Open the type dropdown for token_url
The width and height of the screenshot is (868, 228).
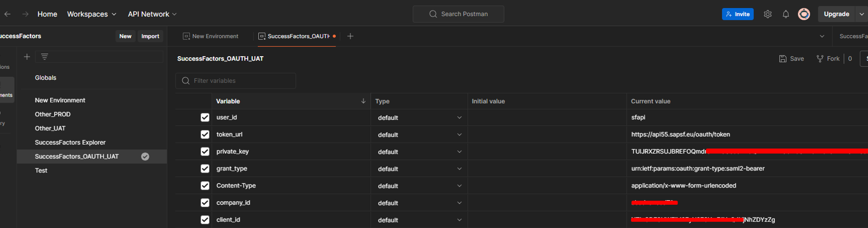coord(419,135)
